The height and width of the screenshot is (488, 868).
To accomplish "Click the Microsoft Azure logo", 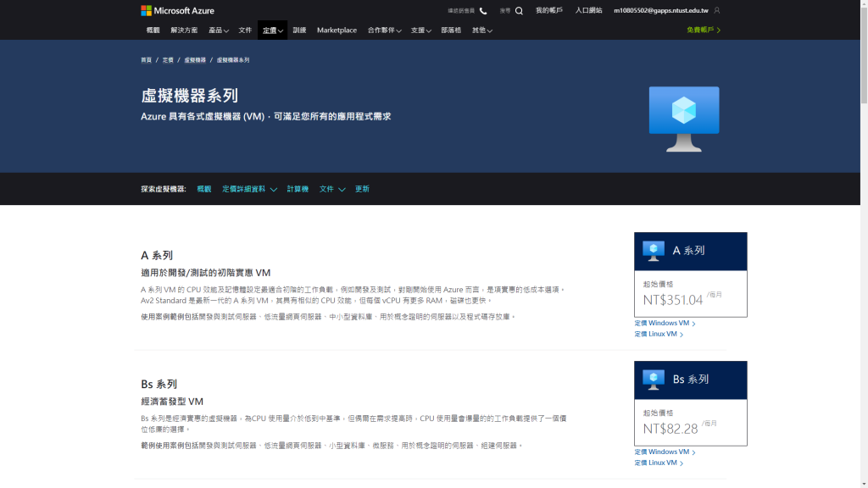I will tap(177, 10).
